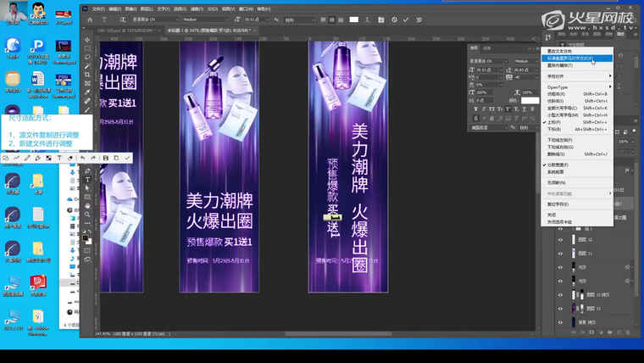The height and width of the screenshot is (363, 644).
Task: Choose 标准垂直罗马对齐方式 from the panel menu
Action: 569,58
